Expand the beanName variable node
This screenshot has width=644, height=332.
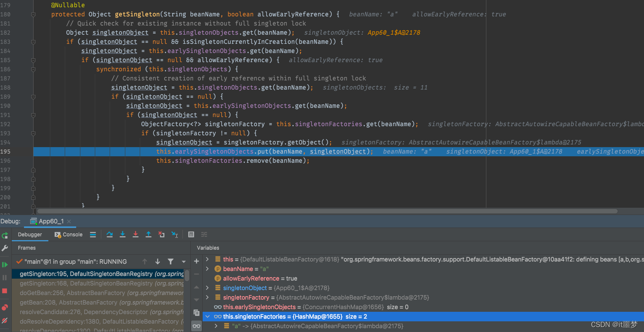click(207, 269)
